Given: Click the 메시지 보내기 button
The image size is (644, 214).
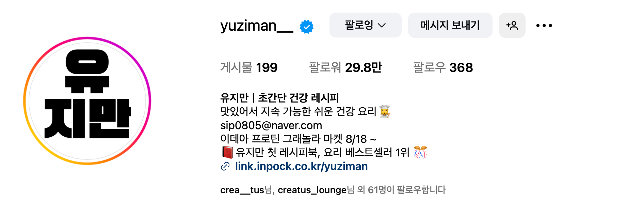Looking at the screenshot, I should coord(450,25).
